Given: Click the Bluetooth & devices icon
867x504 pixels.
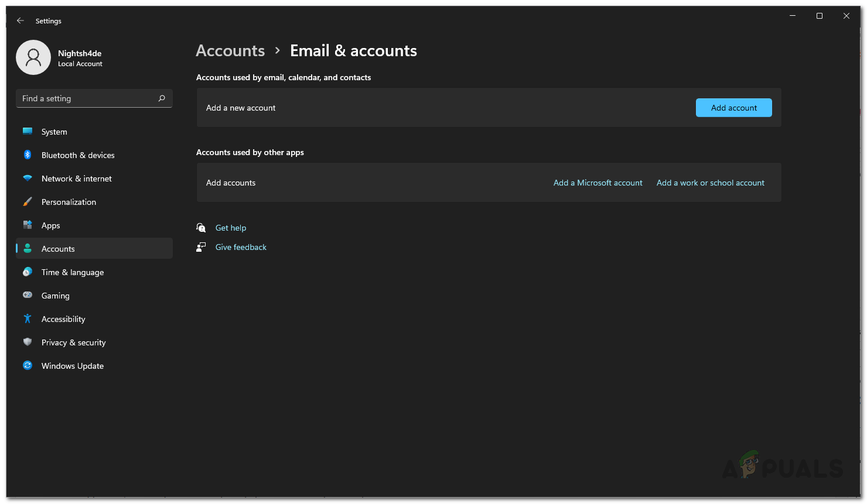Looking at the screenshot, I should point(28,155).
